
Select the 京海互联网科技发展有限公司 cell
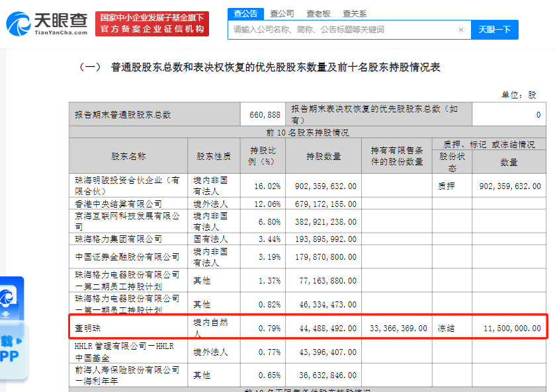click(128, 221)
